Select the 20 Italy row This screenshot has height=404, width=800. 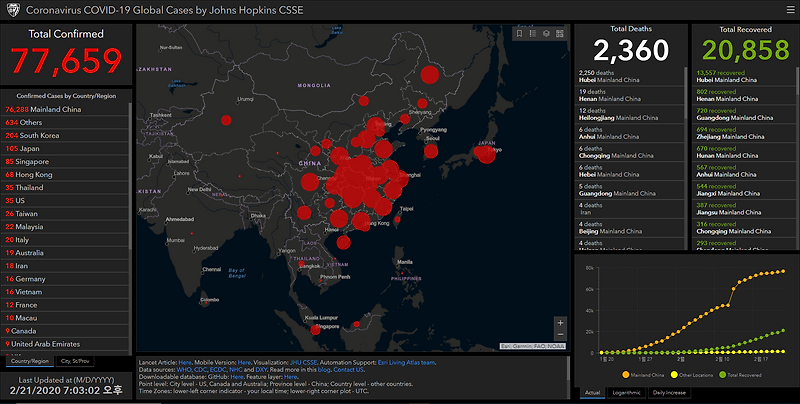pos(67,239)
